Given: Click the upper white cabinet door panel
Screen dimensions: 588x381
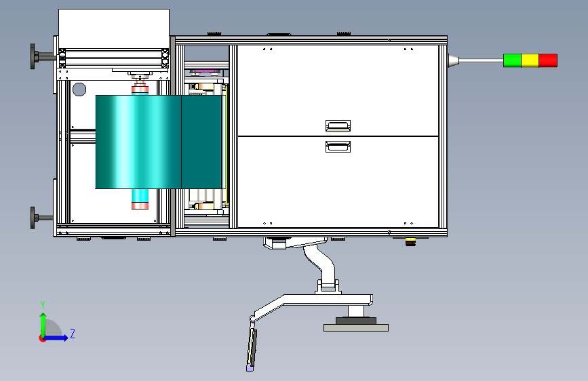Looking at the screenshot, I should click(338, 90).
